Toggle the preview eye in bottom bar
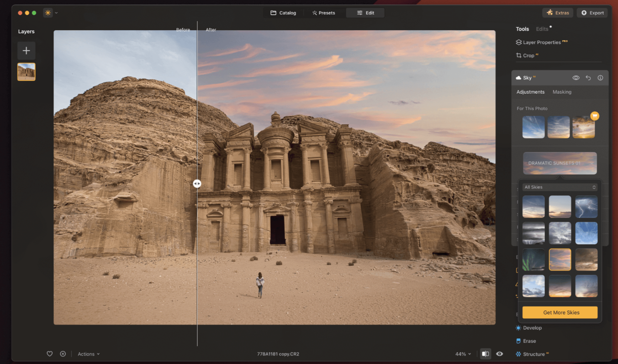The height and width of the screenshot is (364, 618). coord(500,354)
